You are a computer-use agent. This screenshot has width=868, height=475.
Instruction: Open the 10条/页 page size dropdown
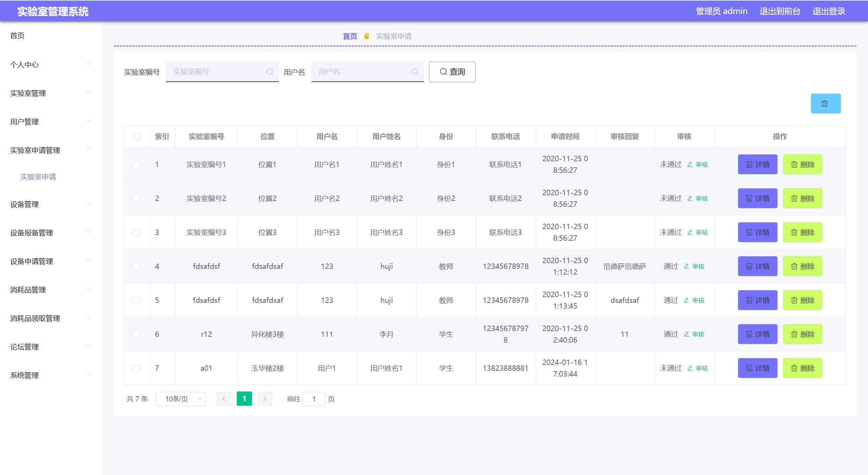tap(180, 399)
